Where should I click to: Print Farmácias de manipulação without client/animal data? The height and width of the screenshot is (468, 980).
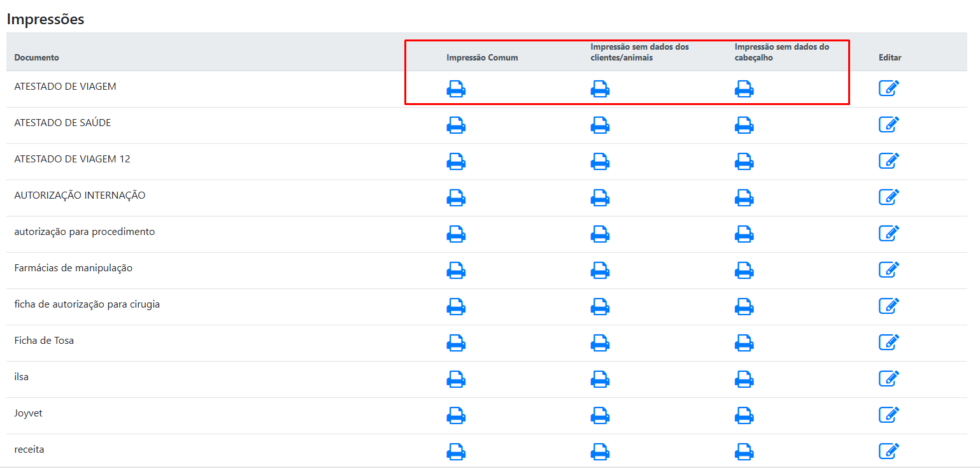click(x=600, y=271)
